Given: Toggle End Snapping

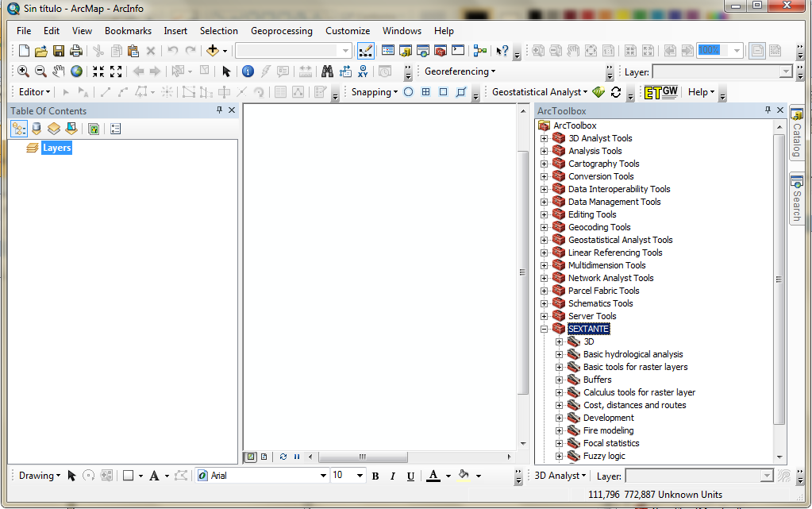Looking at the screenshot, I should click(425, 92).
